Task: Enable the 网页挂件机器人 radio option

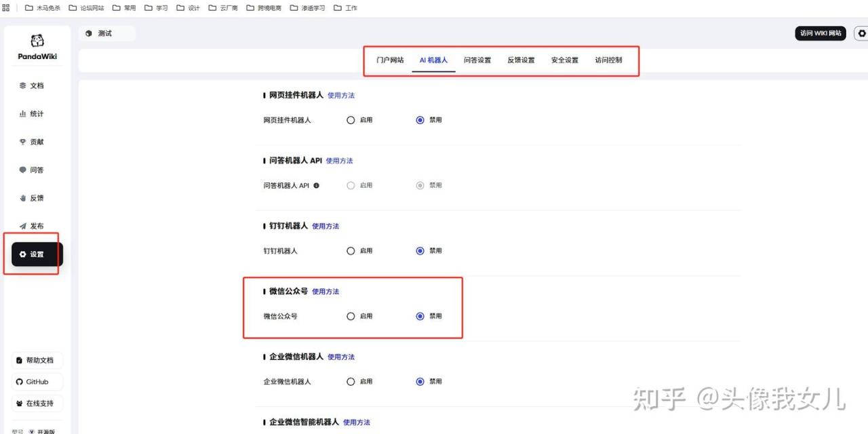Action: point(351,120)
